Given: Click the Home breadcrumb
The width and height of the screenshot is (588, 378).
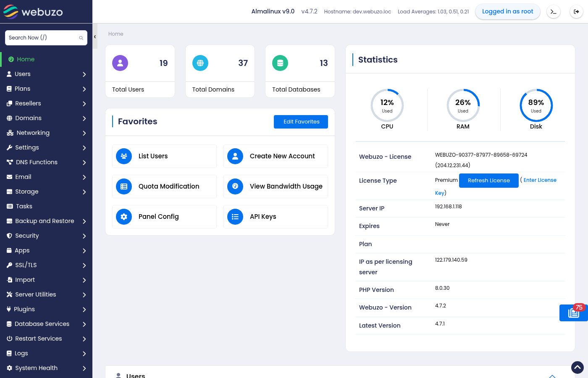Looking at the screenshot, I should (x=116, y=34).
